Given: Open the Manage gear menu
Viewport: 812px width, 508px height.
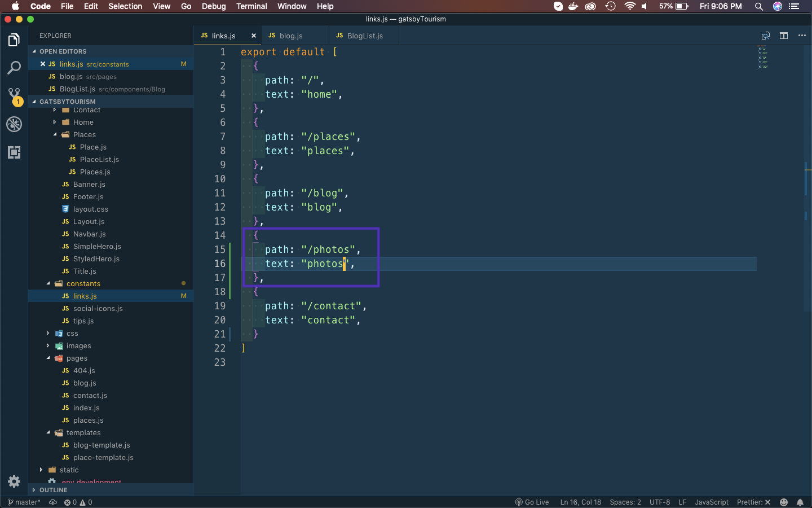Looking at the screenshot, I should [x=14, y=481].
